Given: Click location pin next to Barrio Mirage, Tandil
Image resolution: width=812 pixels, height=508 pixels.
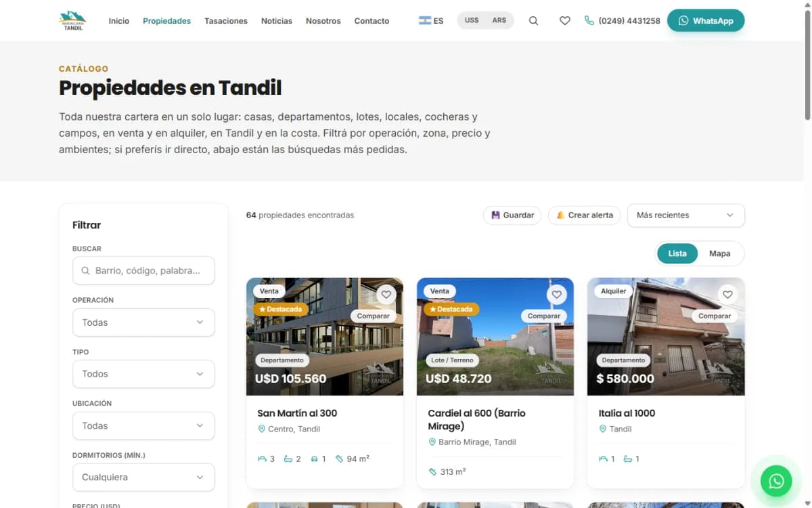Looking at the screenshot, I should [x=432, y=442].
